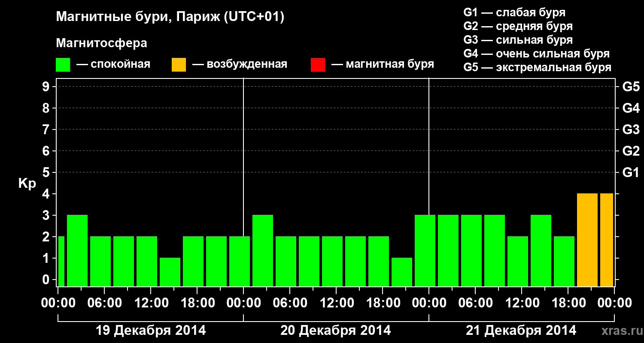Viewport: 644px width, 343px height.
Task: Click the 'G5' label on right axis
Action: point(631,87)
